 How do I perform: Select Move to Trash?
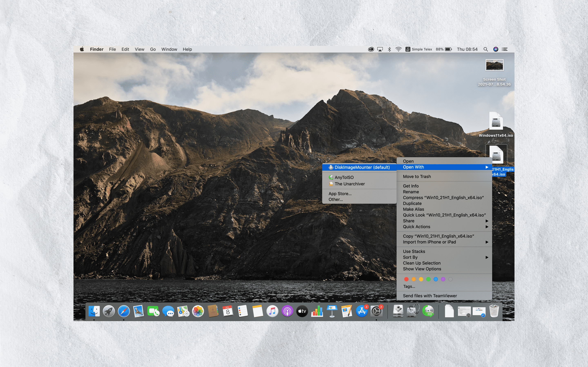coord(417,176)
